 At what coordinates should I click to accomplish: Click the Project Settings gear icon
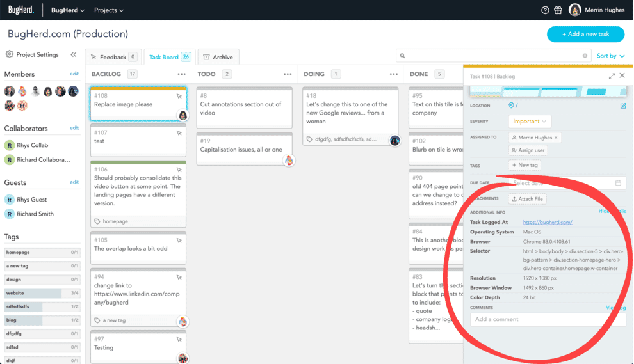pyautogui.click(x=10, y=54)
